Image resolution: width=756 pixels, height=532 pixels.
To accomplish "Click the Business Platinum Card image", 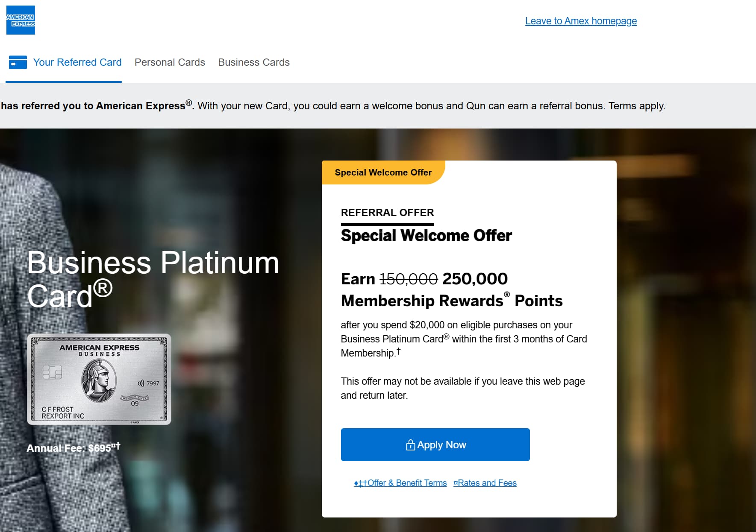I will coord(99,379).
